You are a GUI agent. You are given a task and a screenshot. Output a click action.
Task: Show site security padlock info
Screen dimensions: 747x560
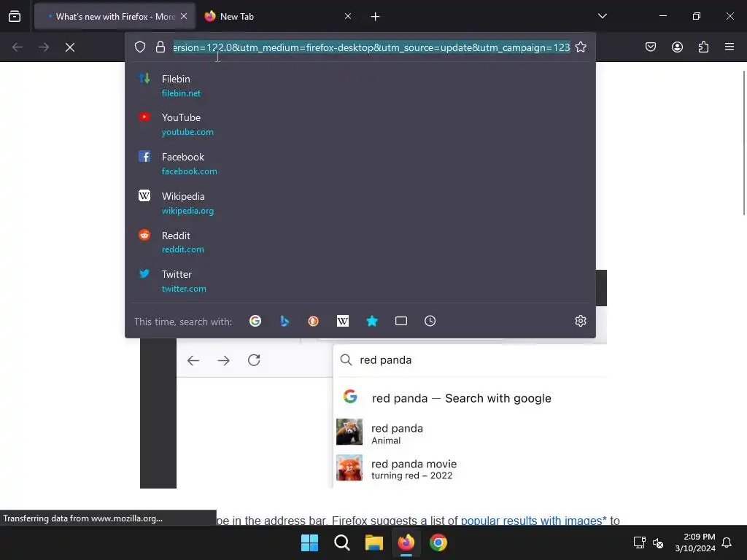click(160, 47)
